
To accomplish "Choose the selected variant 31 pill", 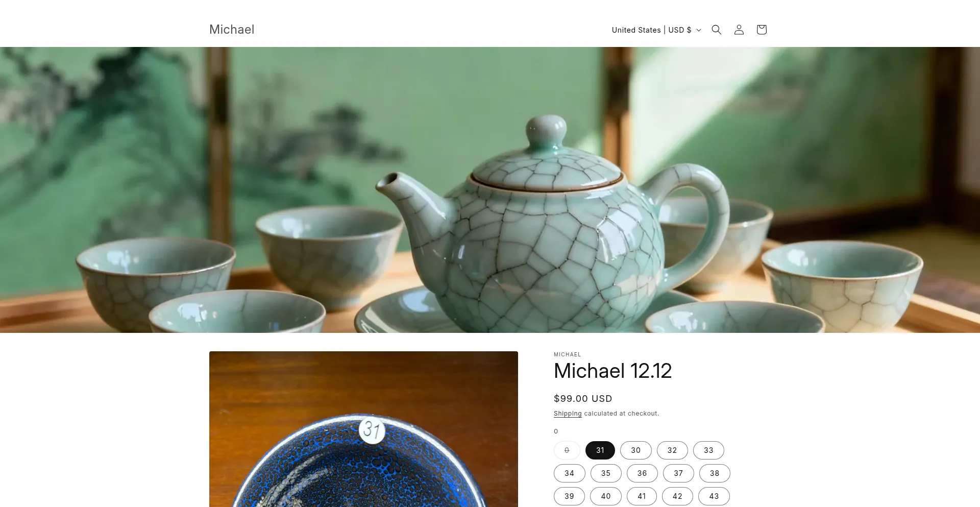I will 600,450.
